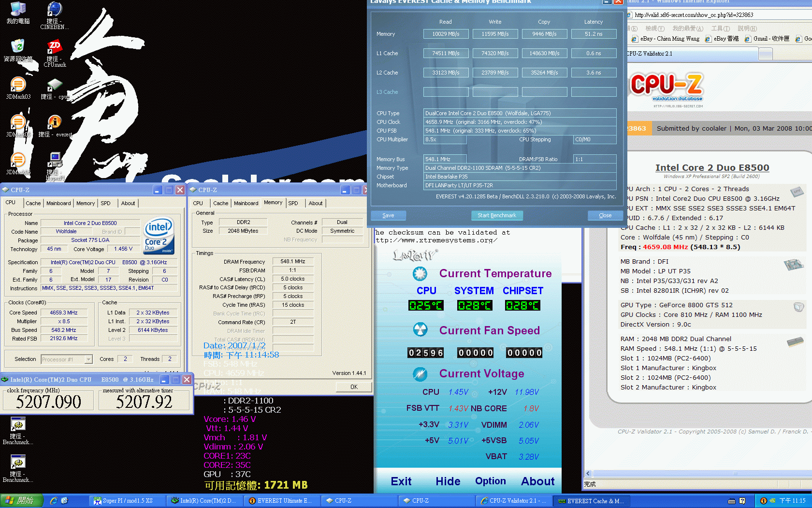Click the Memory Read value 10029 MB/s
Screen dimensions: 812x508
click(x=446, y=34)
